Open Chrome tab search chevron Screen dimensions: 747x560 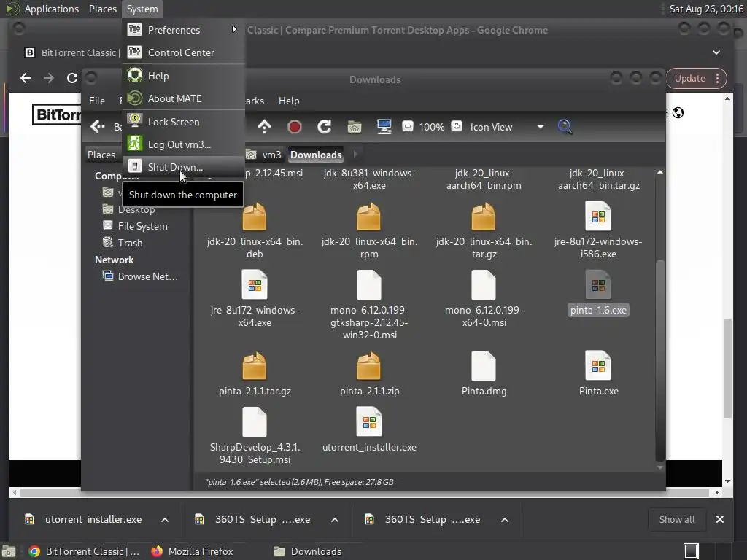coord(716,52)
